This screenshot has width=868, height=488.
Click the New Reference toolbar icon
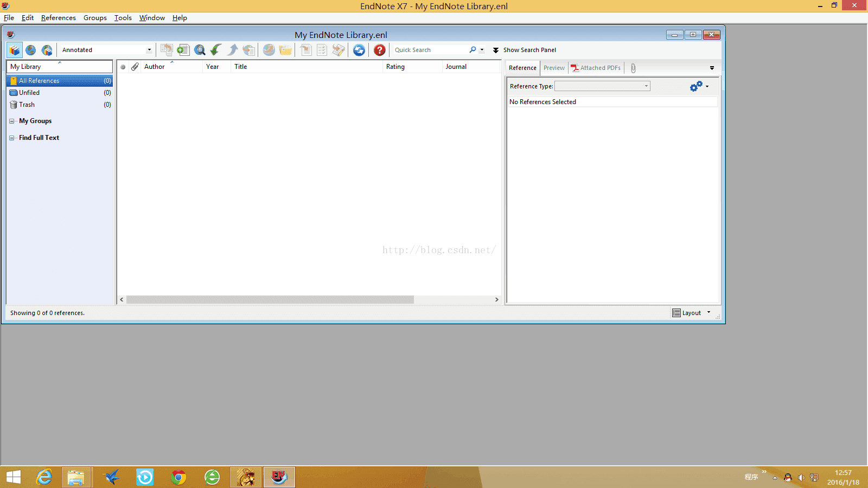[x=183, y=50]
